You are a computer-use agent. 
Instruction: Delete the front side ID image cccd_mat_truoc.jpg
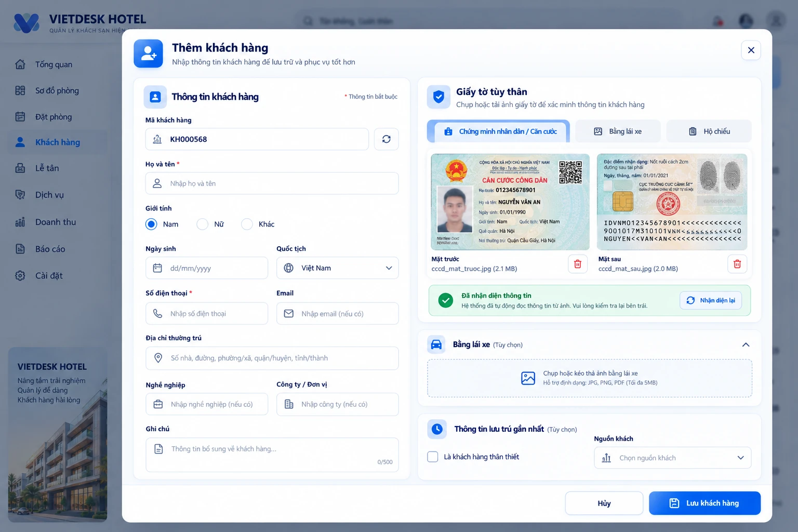coord(577,264)
